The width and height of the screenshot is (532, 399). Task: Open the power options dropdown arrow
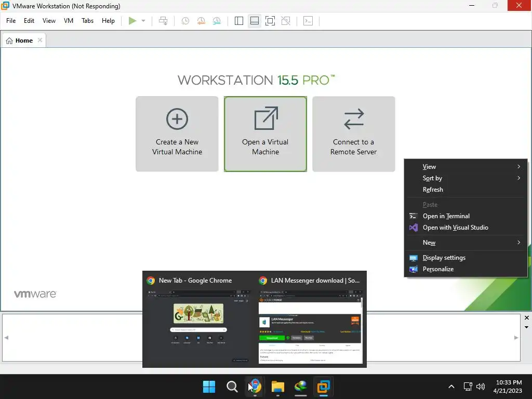(x=143, y=21)
